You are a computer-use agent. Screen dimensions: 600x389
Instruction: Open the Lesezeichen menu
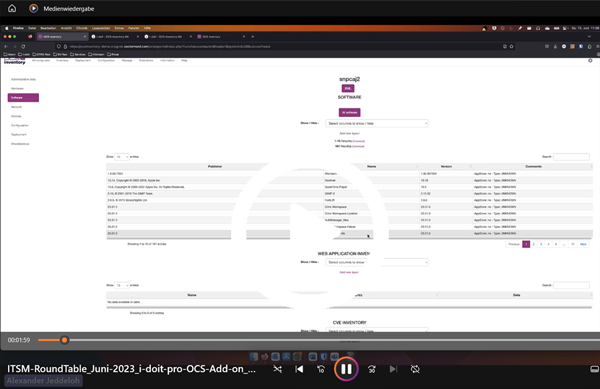click(101, 28)
